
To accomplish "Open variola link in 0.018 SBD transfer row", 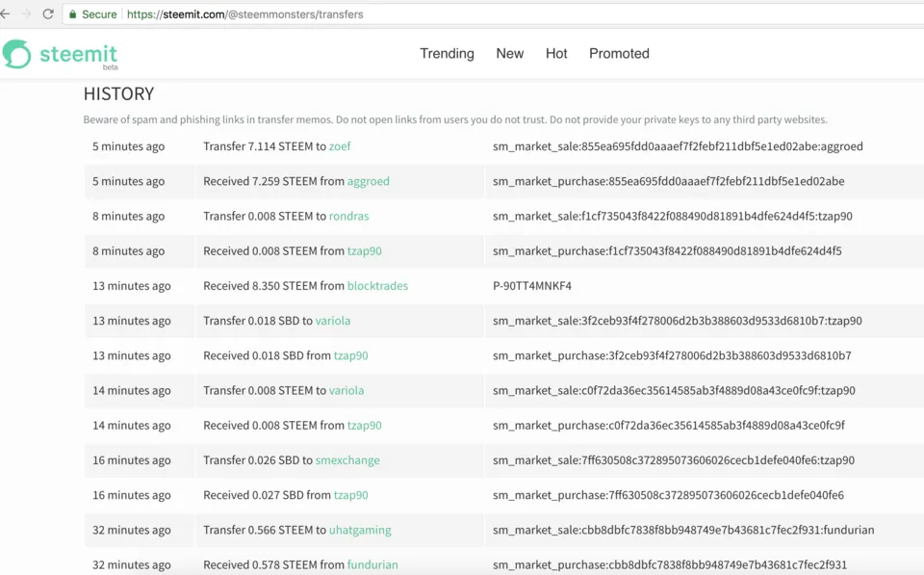I will [x=333, y=321].
